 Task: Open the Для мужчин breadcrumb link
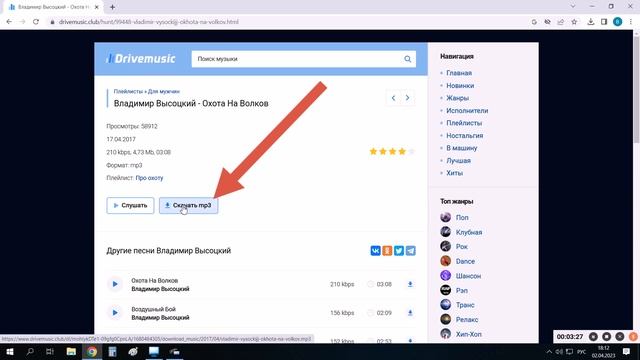click(164, 91)
